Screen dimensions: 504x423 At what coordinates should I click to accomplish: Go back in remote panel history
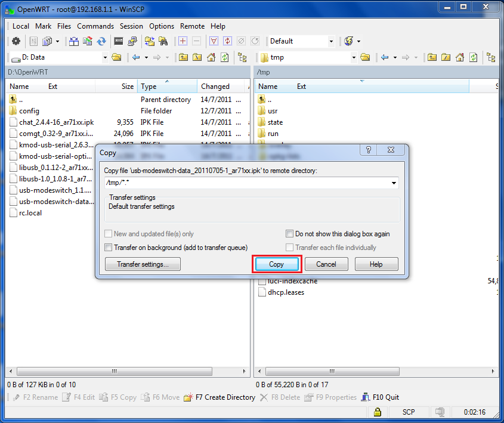[x=385, y=57]
